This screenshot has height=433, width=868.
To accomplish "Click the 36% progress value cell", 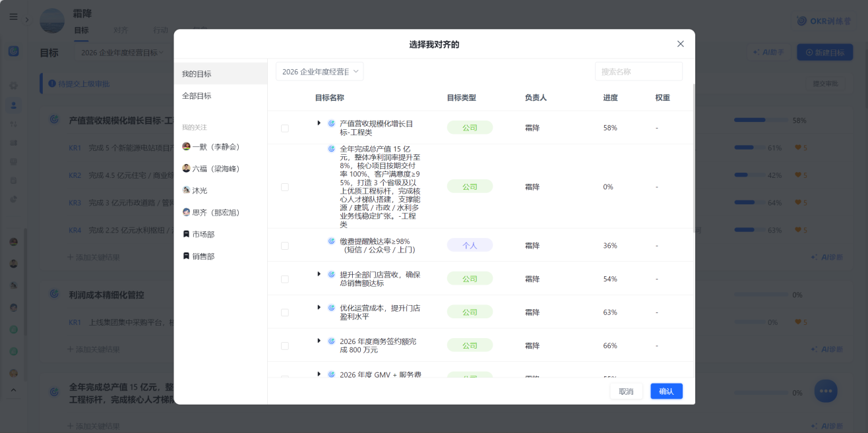I will coord(610,246).
